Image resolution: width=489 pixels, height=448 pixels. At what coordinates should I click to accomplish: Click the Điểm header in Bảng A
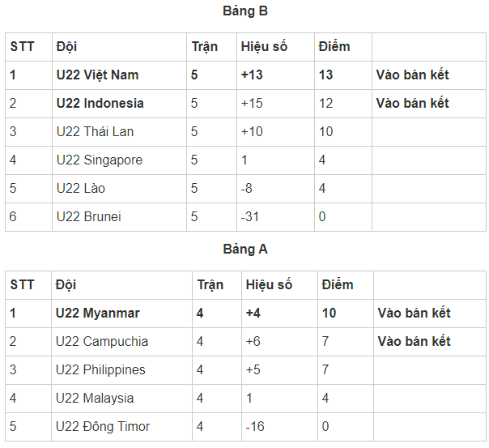(x=338, y=285)
